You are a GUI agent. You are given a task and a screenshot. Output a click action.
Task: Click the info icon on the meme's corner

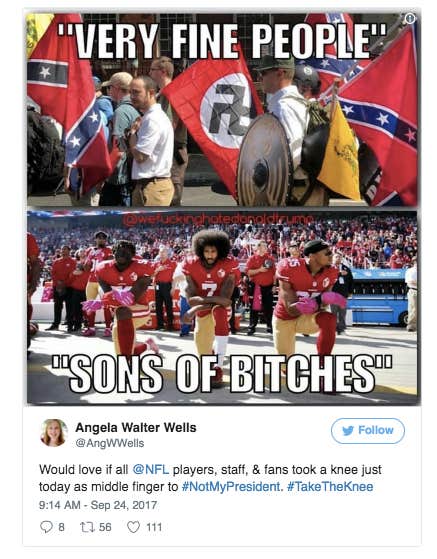[410, 18]
